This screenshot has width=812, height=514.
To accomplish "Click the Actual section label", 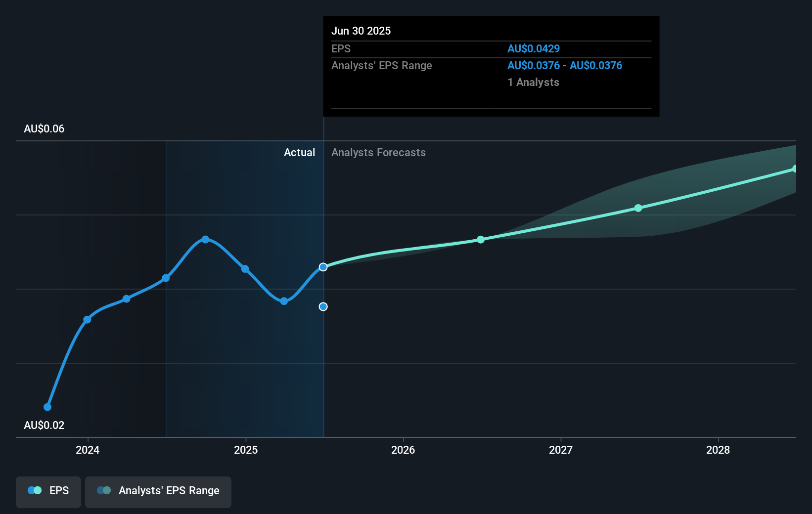I will (299, 153).
